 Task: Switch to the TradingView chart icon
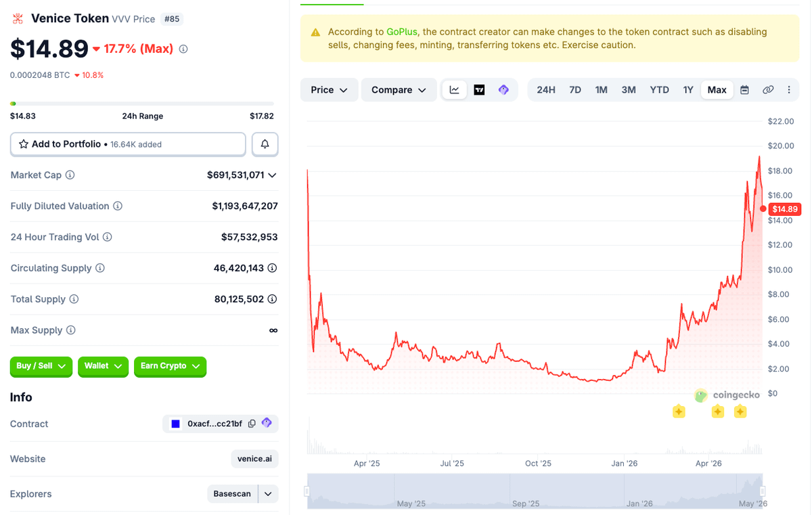pyautogui.click(x=479, y=90)
